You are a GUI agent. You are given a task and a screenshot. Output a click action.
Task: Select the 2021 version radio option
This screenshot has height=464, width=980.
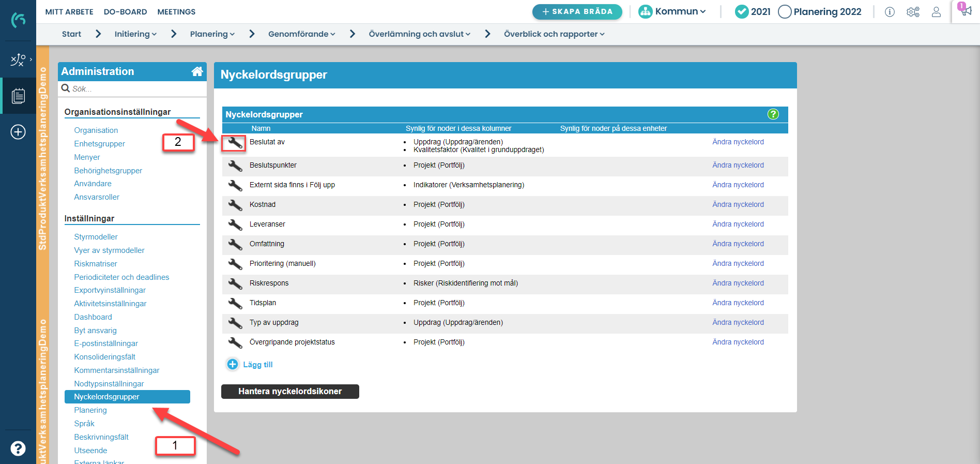pyautogui.click(x=742, y=11)
